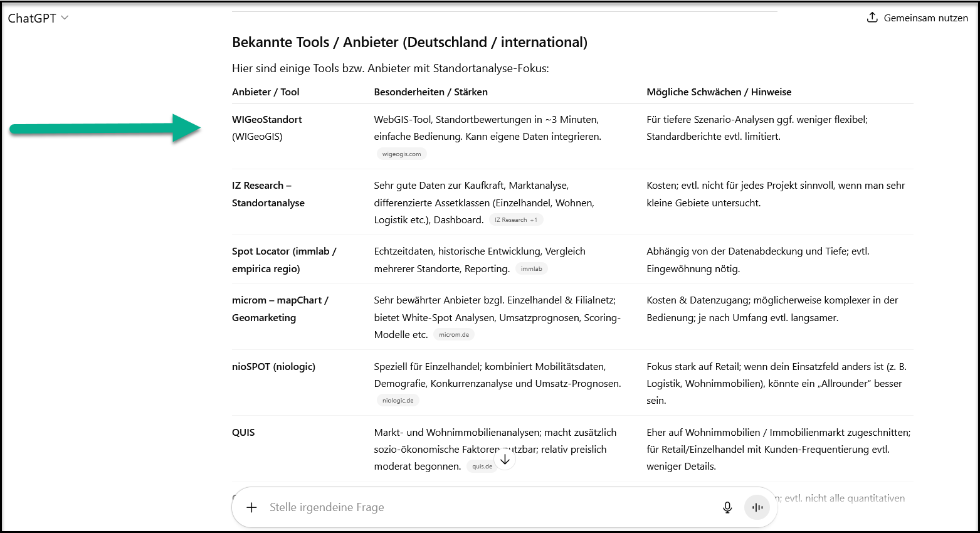Click the Gemeinsam nutzen share icon
The width and height of the screenshot is (980, 533).
tap(872, 18)
